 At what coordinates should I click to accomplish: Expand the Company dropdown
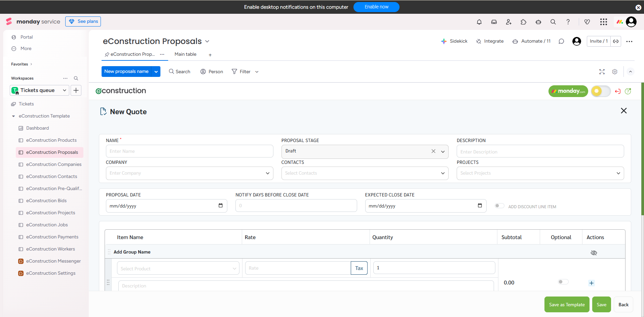189,173
